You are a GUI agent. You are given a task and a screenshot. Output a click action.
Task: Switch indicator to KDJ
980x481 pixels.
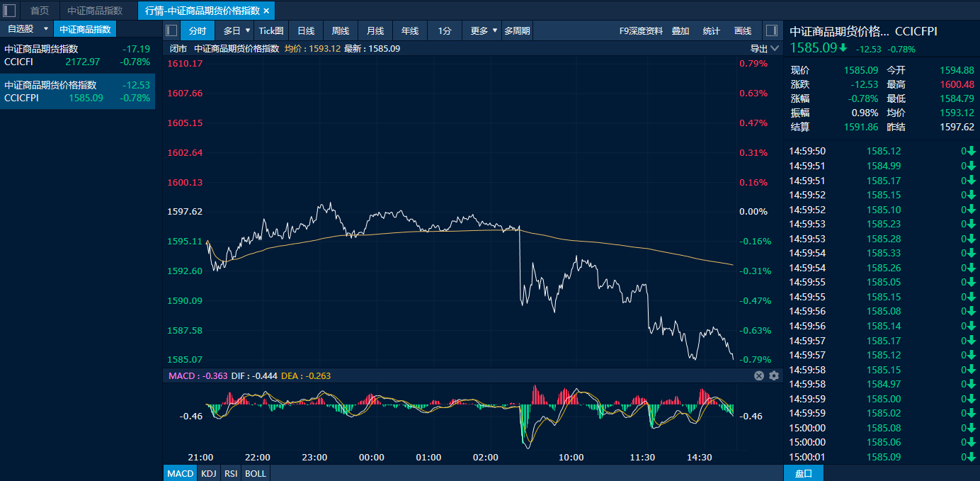[x=208, y=473]
